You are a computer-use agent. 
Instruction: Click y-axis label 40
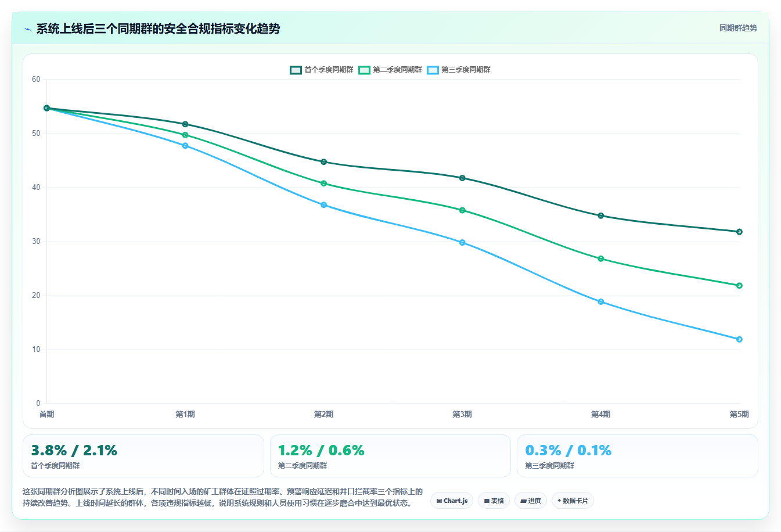(36, 188)
